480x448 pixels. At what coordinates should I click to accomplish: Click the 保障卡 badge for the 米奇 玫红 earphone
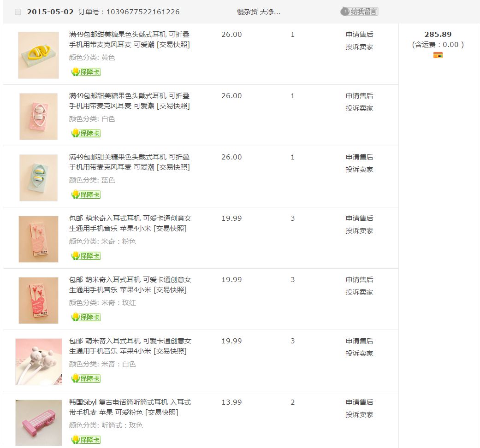pos(86,317)
